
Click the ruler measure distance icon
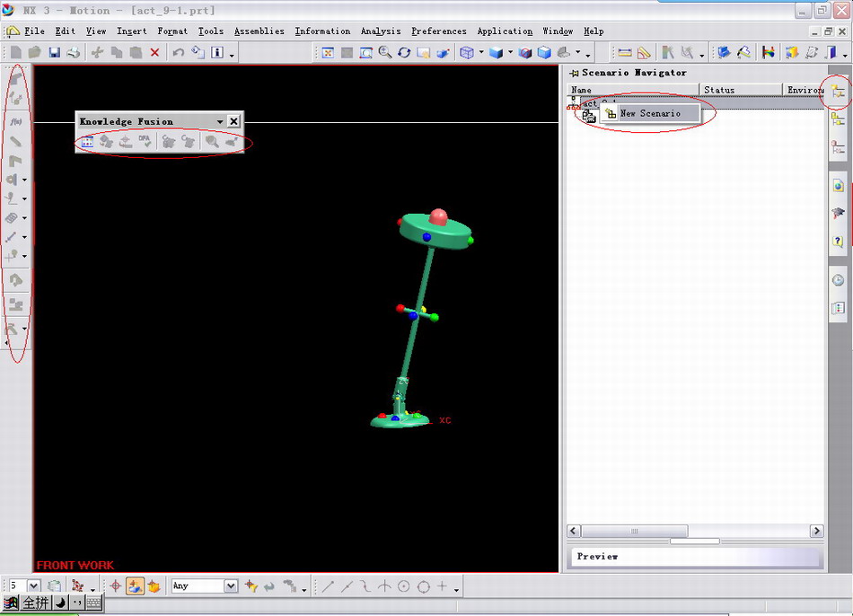(x=625, y=52)
